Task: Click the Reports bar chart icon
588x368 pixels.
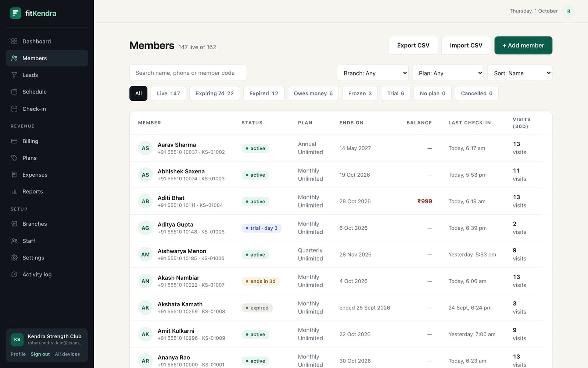Action: coord(14,191)
